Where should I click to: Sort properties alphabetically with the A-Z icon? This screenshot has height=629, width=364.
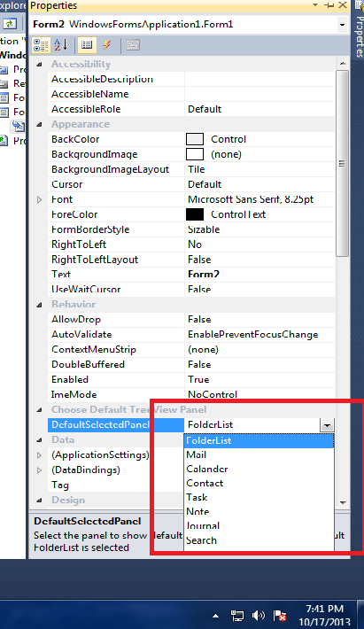click(x=61, y=45)
